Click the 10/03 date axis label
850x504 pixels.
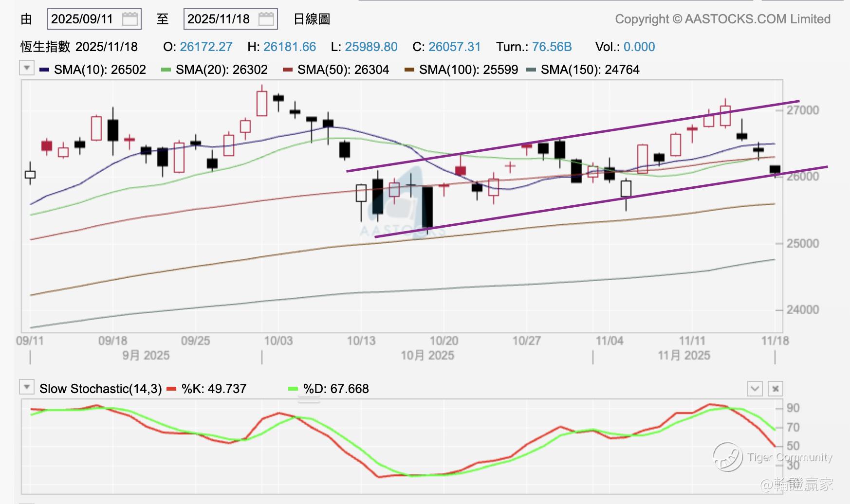click(278, 341)
